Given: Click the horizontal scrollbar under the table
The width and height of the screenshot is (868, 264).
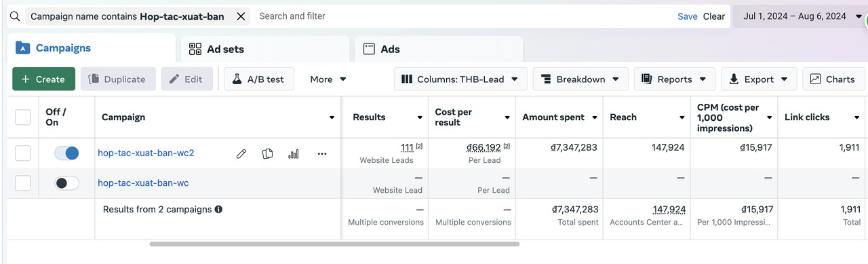Looking at the screenshot, I should 334,244.
